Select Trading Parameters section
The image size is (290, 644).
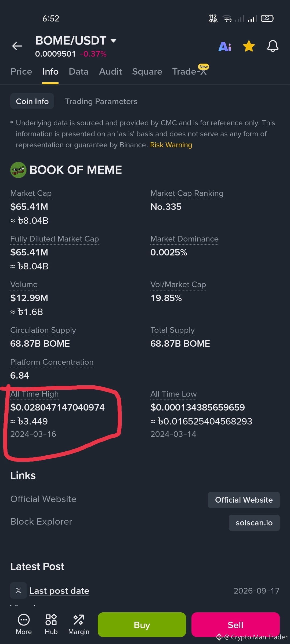click(101, 101)
